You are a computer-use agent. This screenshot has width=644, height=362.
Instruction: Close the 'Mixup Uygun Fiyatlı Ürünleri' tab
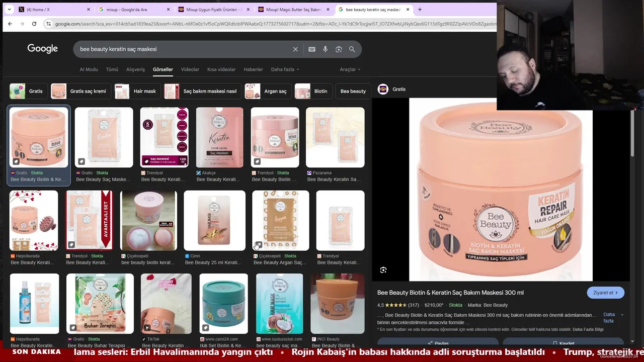pyautogui.click(x=248, y=10)
